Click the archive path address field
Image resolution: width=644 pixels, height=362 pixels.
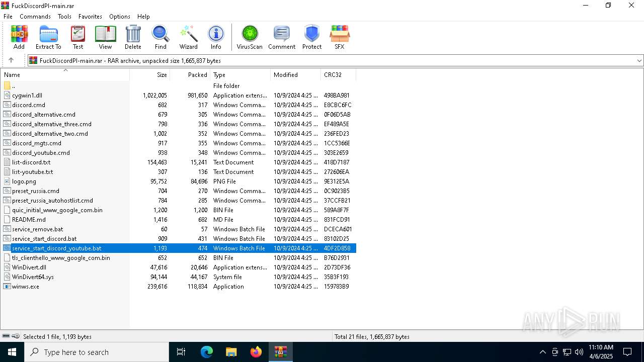pos(331,61)
